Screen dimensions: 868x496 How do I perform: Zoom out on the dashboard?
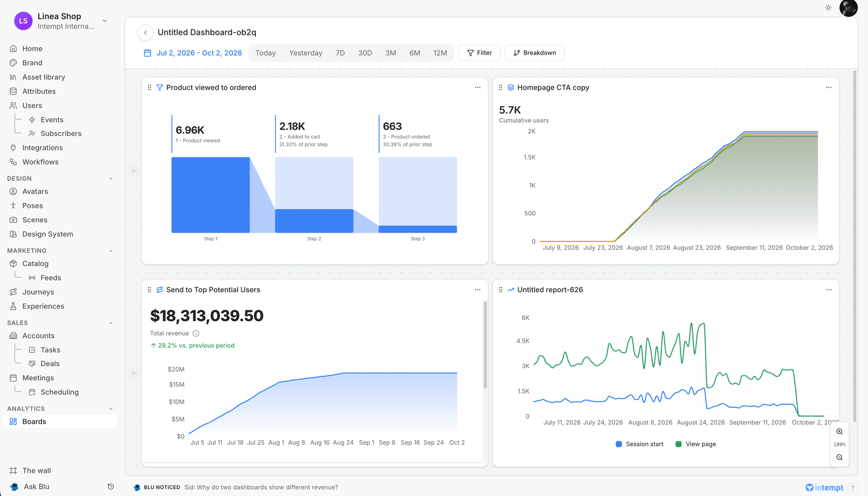[x=840, y=458]
